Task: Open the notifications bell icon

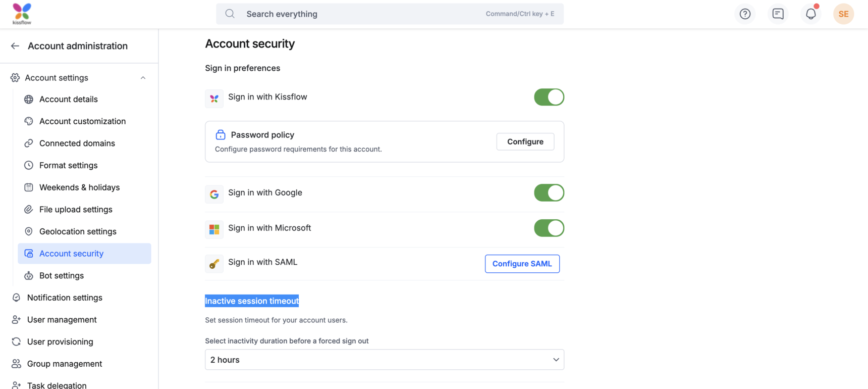Action: pos(810,14)
